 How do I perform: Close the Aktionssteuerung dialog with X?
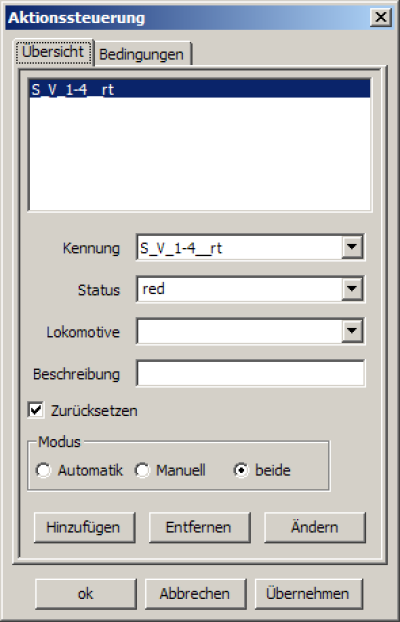[x=381, y=17]
